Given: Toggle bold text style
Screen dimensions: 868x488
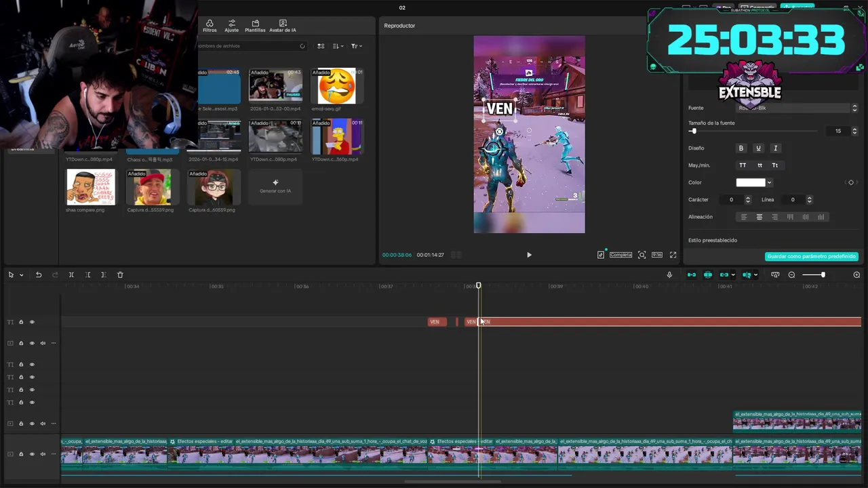Looking at the screenshot, I should click(741, 148).
